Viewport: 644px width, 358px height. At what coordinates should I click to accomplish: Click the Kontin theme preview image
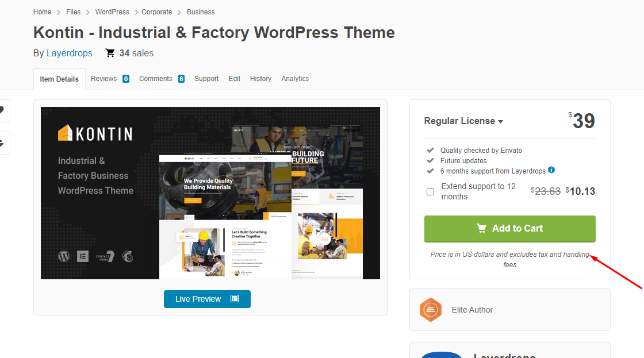click(210, 193)
